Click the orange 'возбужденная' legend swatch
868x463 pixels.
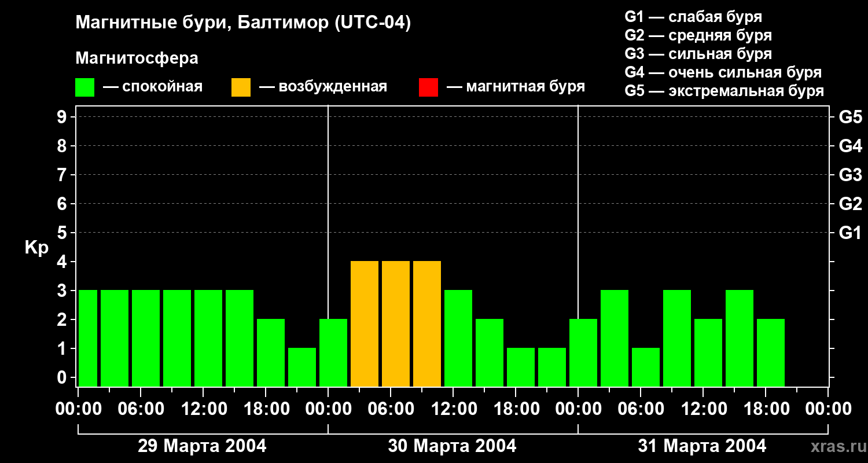coord(241,87)
